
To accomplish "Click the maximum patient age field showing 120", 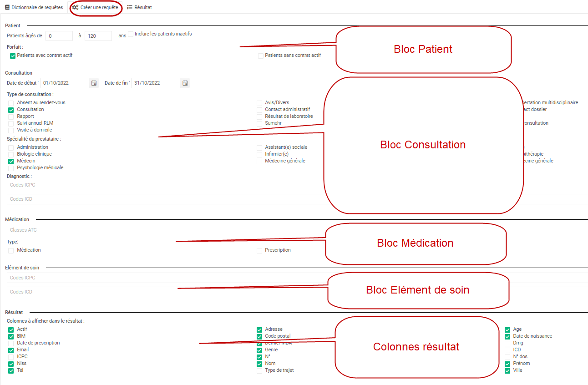I will [x=98, y=36].
